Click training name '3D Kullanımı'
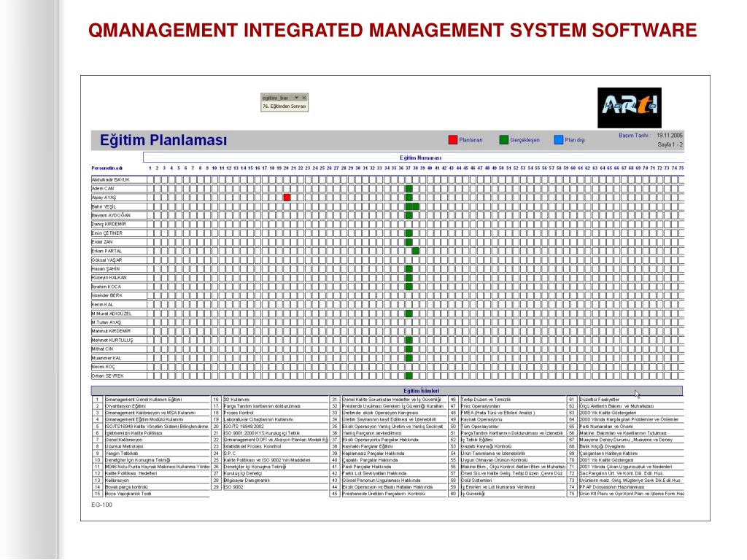The image size is (747, 560). 237,400
